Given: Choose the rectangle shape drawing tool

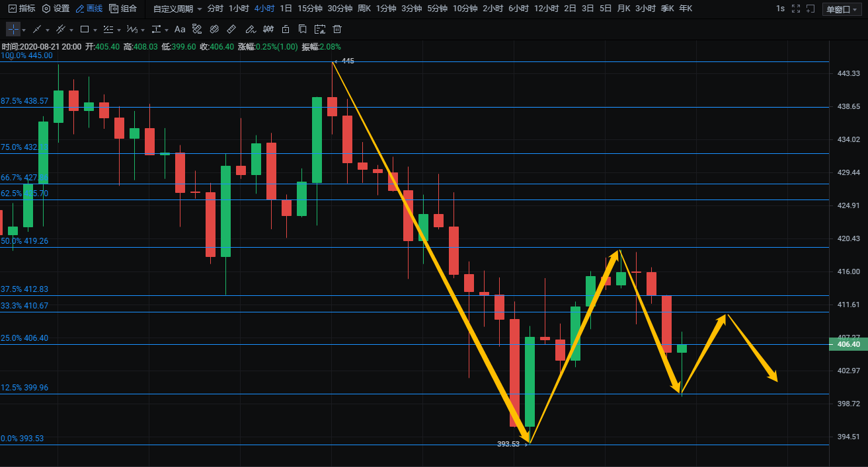Looking at the screenshot, I should 85,29.
